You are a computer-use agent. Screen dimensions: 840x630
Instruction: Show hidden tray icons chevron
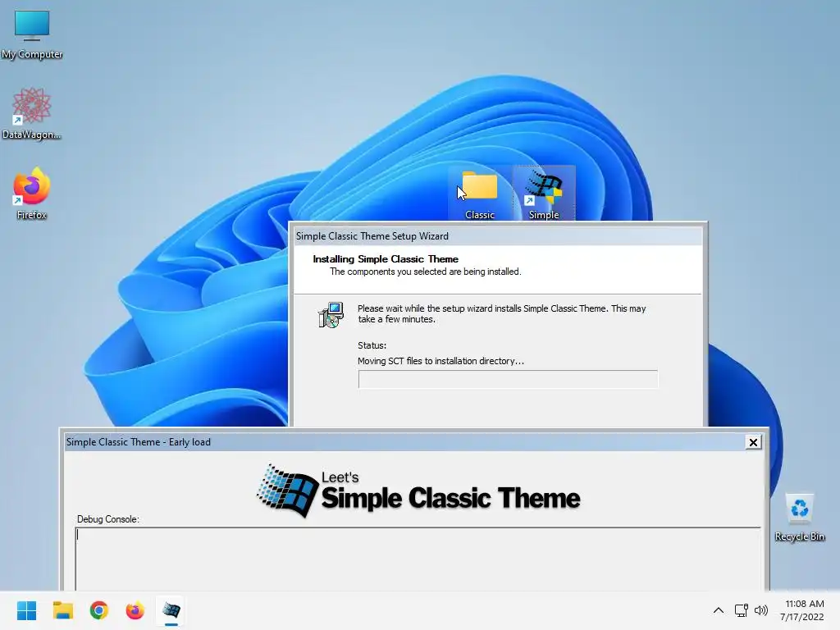(719, 610)
